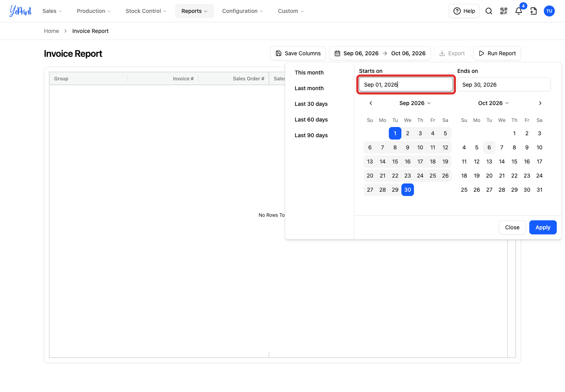Select September 22 in the calendar
The image size is (565, 392).
[395, 176]
